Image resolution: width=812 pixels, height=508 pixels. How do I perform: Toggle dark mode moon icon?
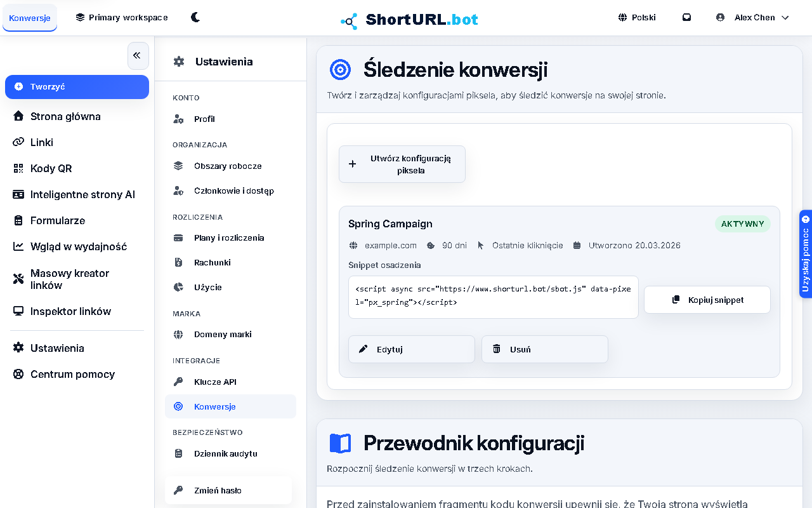(x=195, y=18)
